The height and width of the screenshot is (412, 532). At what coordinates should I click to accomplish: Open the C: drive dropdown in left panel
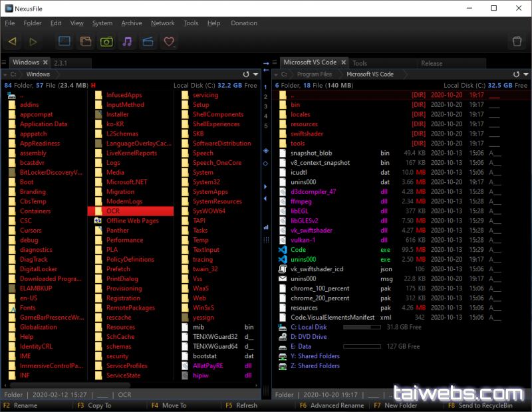(13, 74)
